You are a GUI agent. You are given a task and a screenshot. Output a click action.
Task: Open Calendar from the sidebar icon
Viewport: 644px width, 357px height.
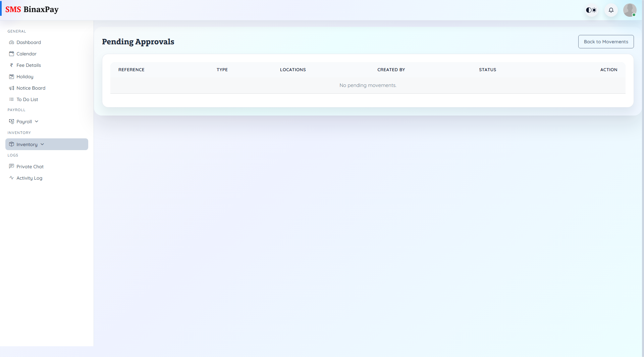[11, 54]
